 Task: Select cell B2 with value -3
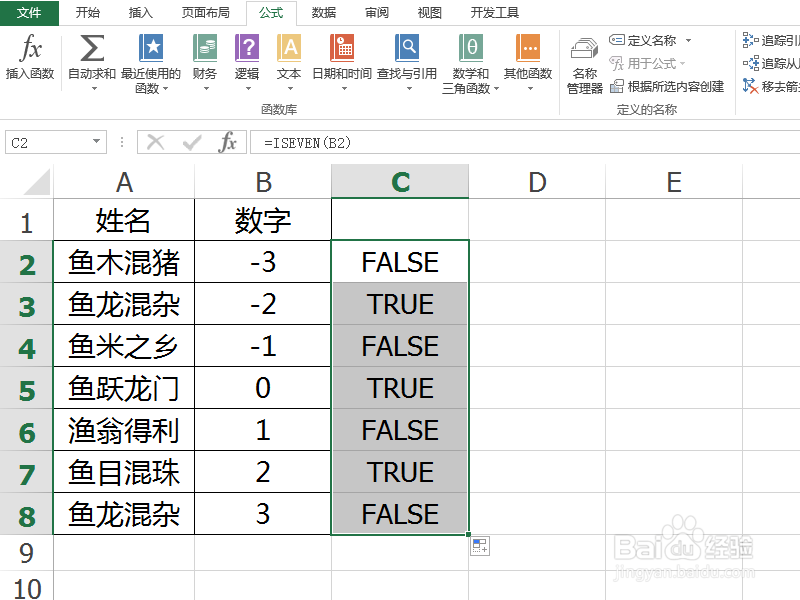(x=263, y=262)
